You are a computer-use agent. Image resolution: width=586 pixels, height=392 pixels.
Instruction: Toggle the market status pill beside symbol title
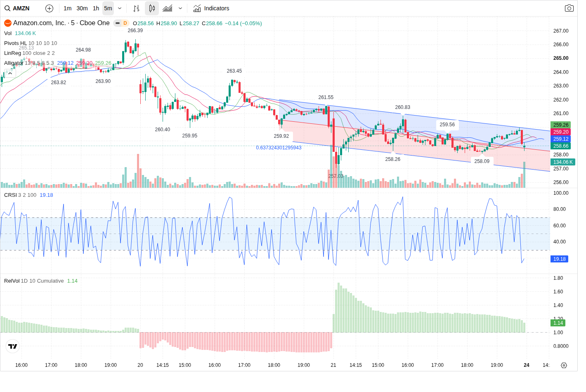coord(118,23)
